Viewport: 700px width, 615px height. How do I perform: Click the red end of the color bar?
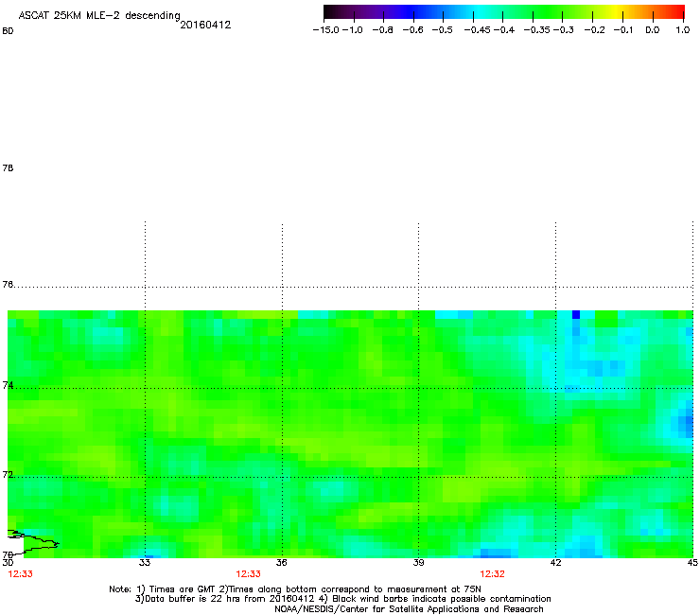[679, 11]
